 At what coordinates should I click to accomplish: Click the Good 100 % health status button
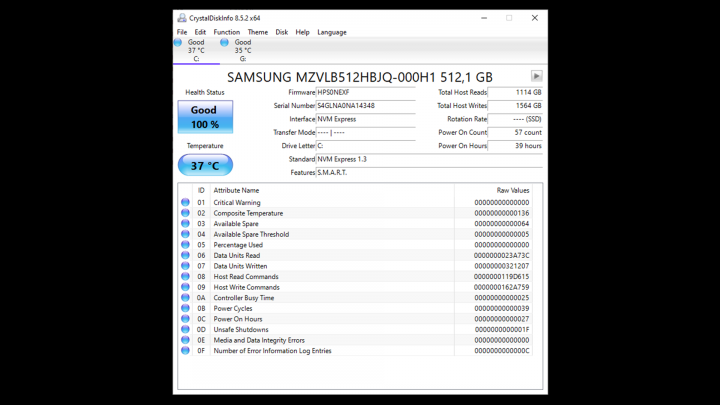click(x=205, y=117)
